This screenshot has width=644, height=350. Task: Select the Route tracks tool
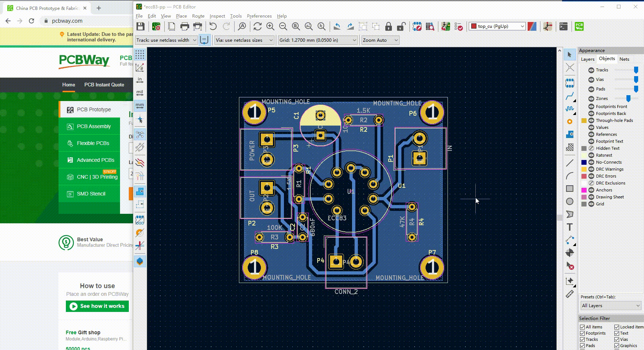click(x=570, y=96)
